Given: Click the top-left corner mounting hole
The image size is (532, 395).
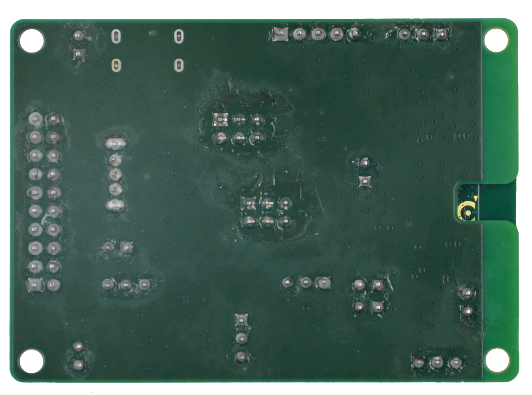Looking at the screenshot, I should click(x=32, y=40).
